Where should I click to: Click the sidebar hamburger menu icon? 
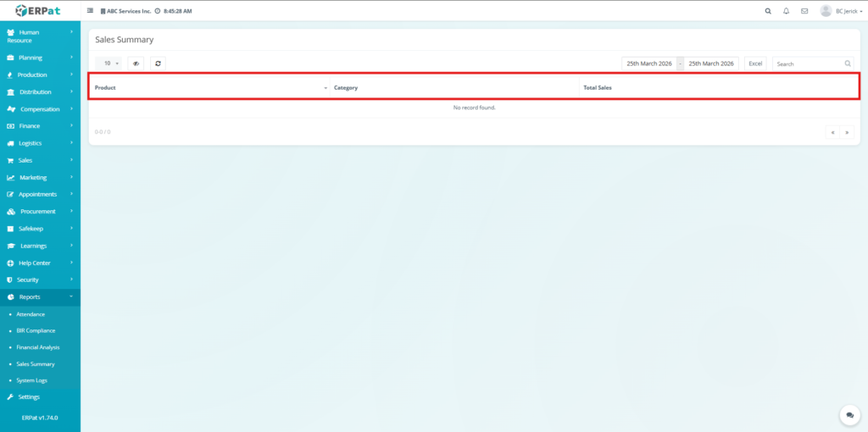[x=91, y=11]
